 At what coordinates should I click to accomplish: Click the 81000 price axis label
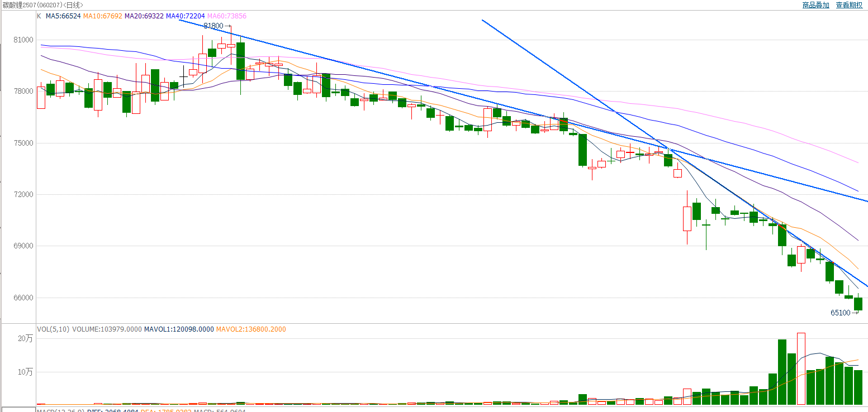[24, 40]
